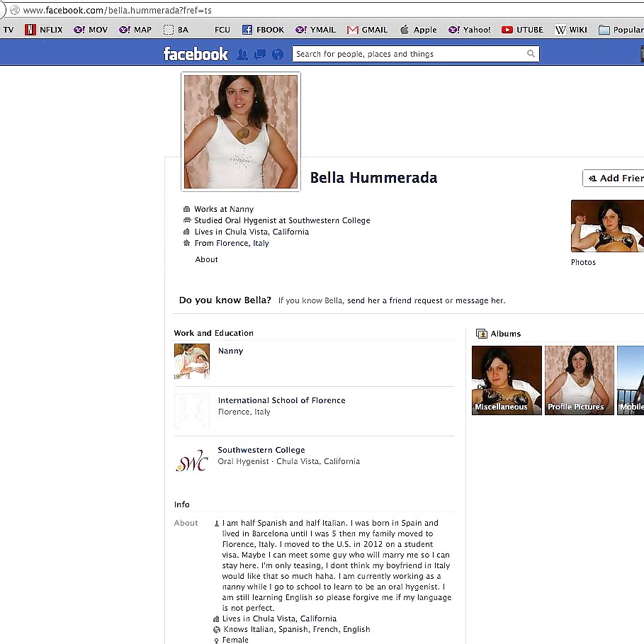
Task: Open the Miscellaneous album thumbnail
Action: pos(507,380)
